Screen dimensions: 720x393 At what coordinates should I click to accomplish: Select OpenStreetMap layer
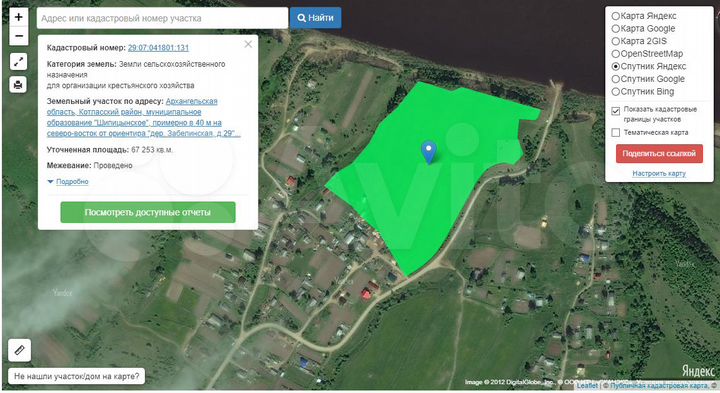(647, 54)
